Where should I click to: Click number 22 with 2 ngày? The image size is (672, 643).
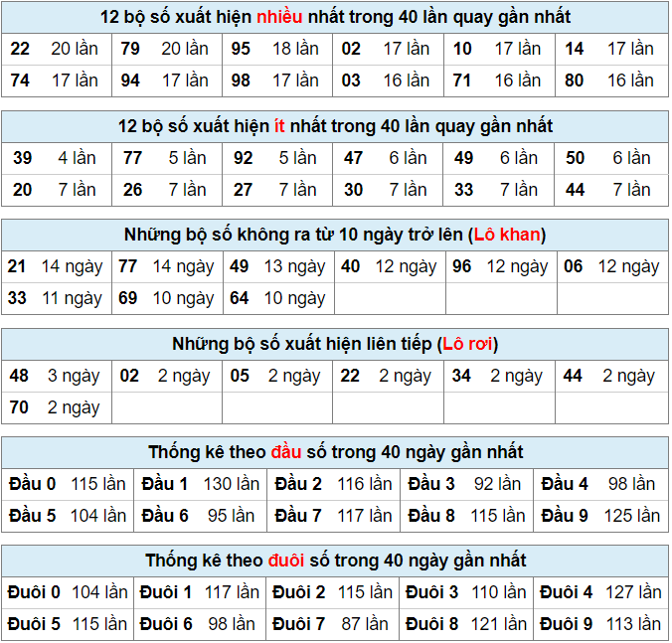(x=388, y=376)
